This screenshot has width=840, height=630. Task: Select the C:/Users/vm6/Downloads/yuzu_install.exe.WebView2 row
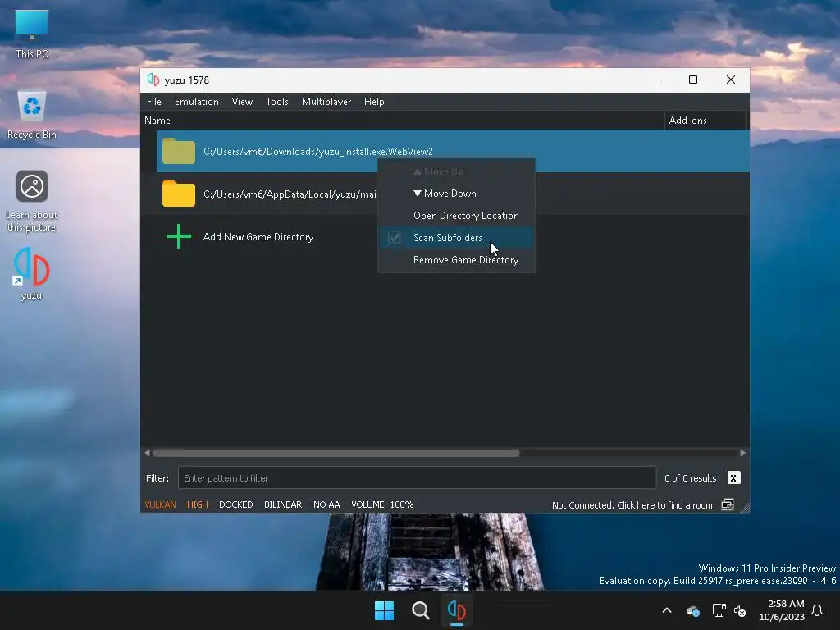[x=453, y=152]
